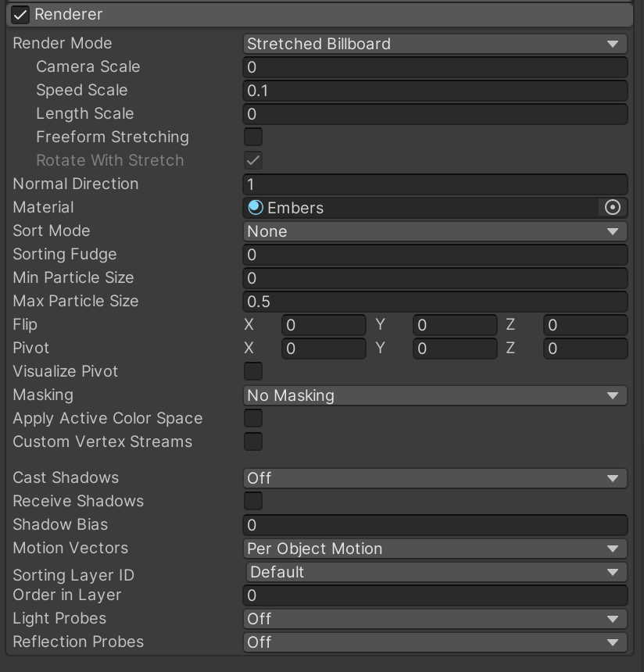Click the Speed Scale input field
Viewport: 644px width, 672px height.
point(435,91)
